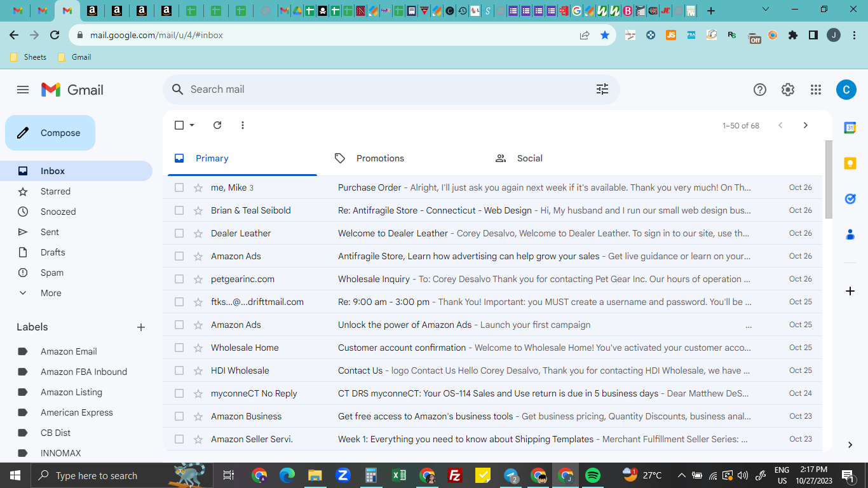Check the Amazon Seller Servi. email
868x488 pixels.
click(179, 439)
